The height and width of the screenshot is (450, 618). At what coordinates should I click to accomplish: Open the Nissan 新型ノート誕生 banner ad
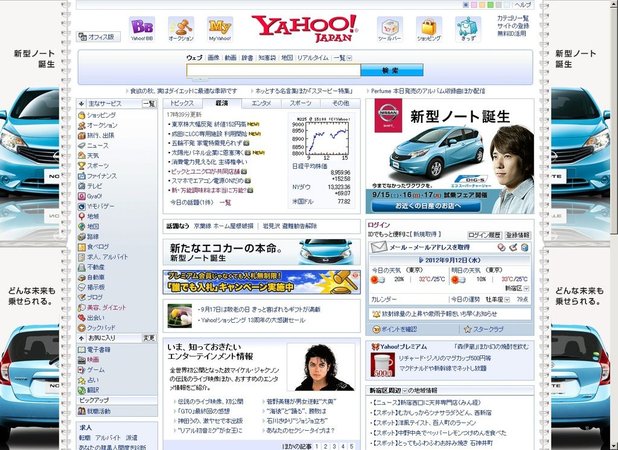coord(450,156)
